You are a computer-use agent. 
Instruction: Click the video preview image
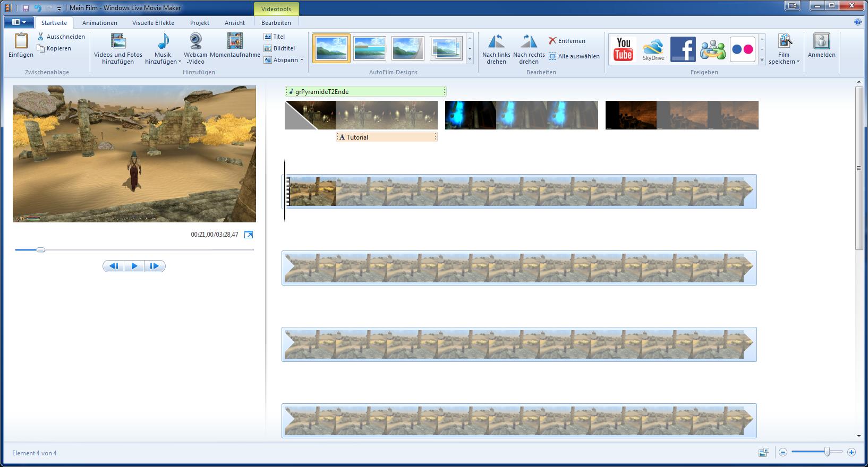pos(134,154)
